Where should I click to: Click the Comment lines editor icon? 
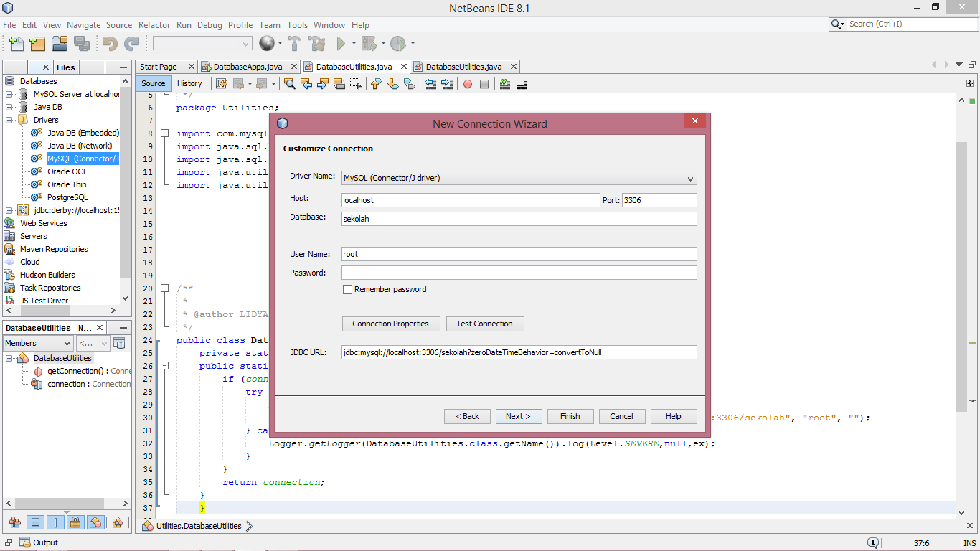(x=505, y=84)
